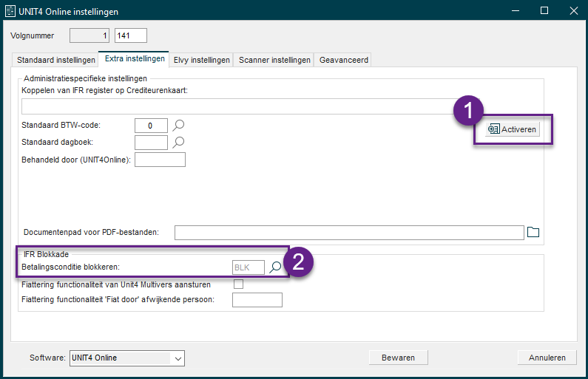Screen dimensions: 588x379
Task: Focus the 'Fiat door' afwijkende persoon field
Action: [x=257, y=300]
